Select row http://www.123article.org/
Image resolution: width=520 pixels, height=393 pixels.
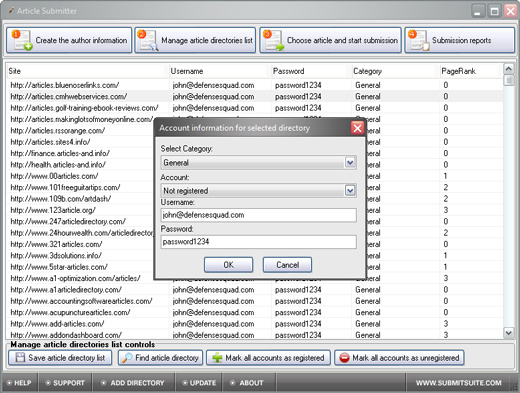point(255,210)
